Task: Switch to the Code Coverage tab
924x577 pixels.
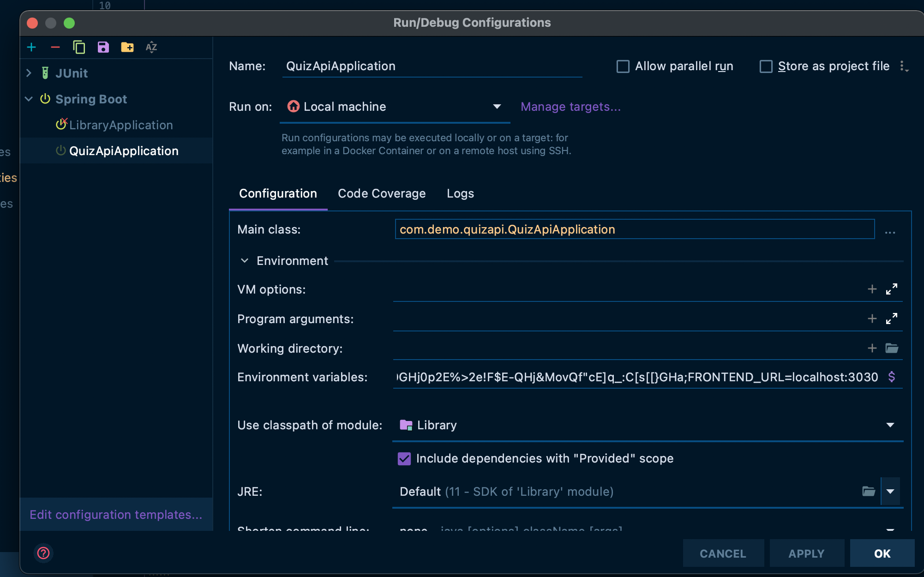Action: click(382, 193)
